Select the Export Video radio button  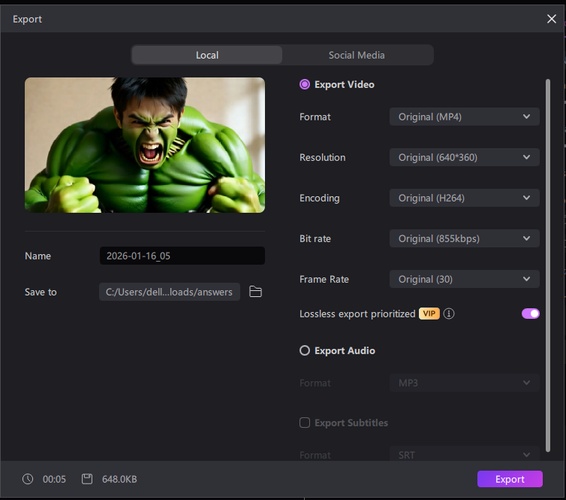tap(305, 84)
